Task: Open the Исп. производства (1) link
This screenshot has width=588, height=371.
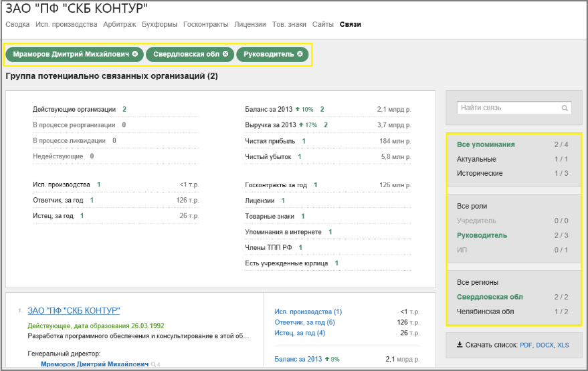Action: pos(308,312)
